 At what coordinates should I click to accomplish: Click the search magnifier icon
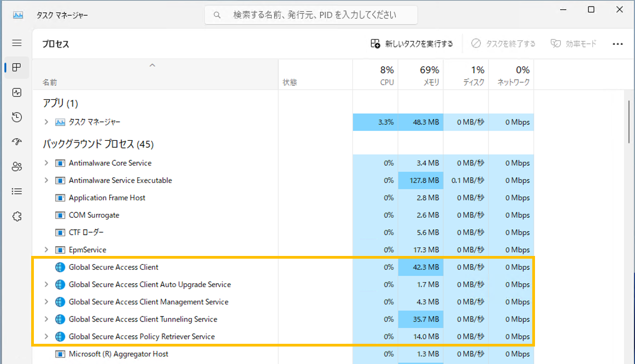coord(217,15)
